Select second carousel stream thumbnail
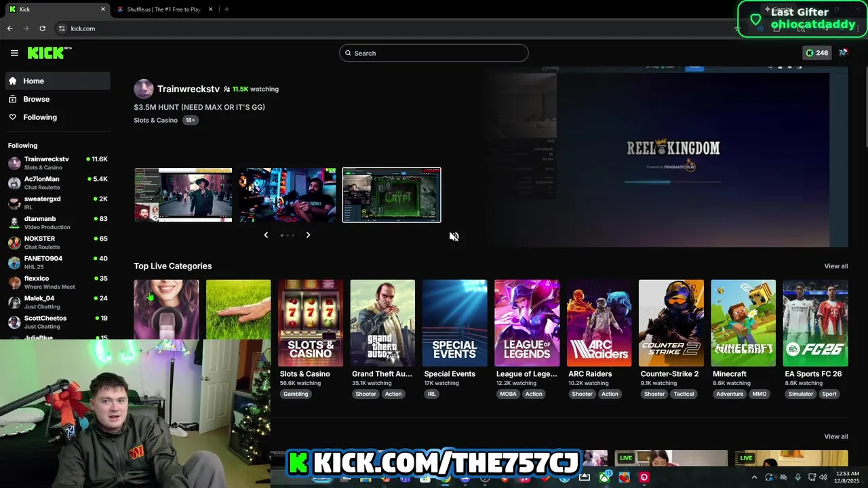The width and height of the screenshot is (868, 488). coord(288,195)
